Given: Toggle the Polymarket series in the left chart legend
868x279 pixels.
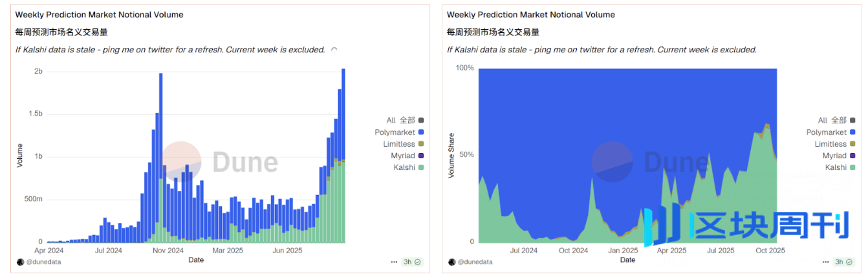Looking at the screenshot, I should point(395,132).
